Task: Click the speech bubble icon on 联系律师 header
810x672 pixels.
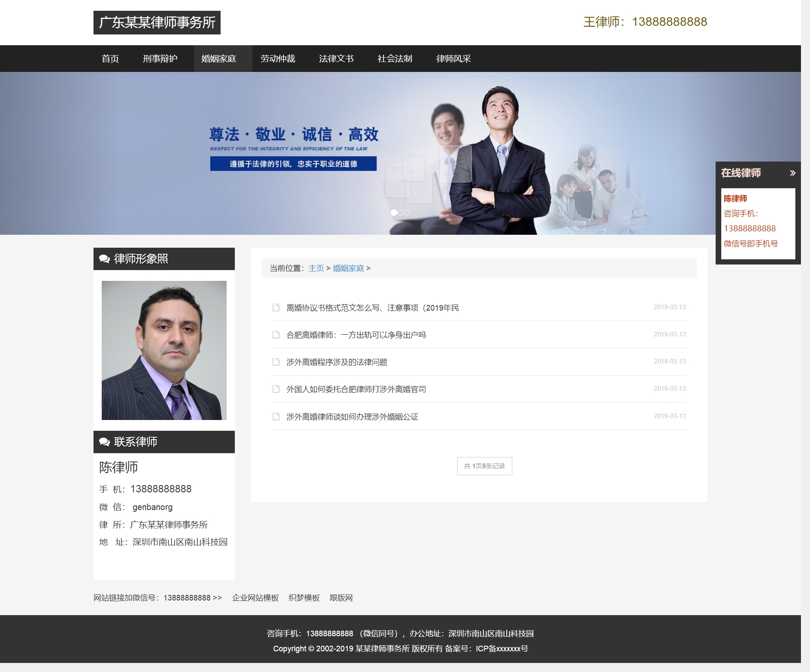Action: (x=104, y=442)
